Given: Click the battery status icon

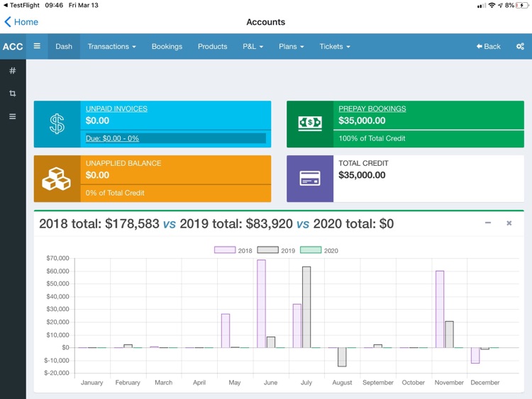Looking at the screenshot, I should pos(522,5).
